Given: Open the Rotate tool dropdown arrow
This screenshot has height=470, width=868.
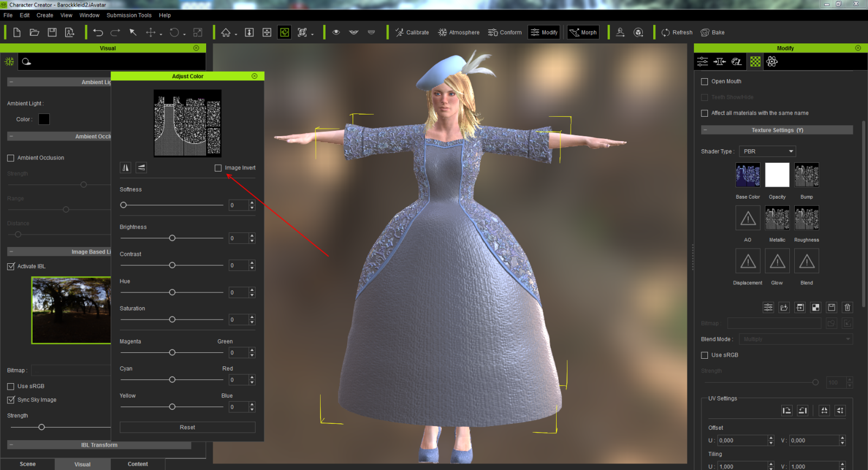Looking at the screenshot, I should click(184, 35).
